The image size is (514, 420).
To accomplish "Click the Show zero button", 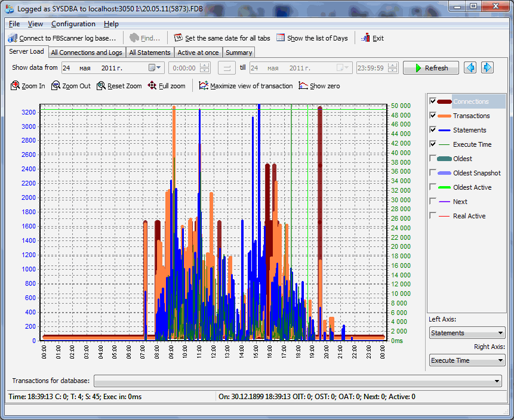I will (x=319, y=86).
